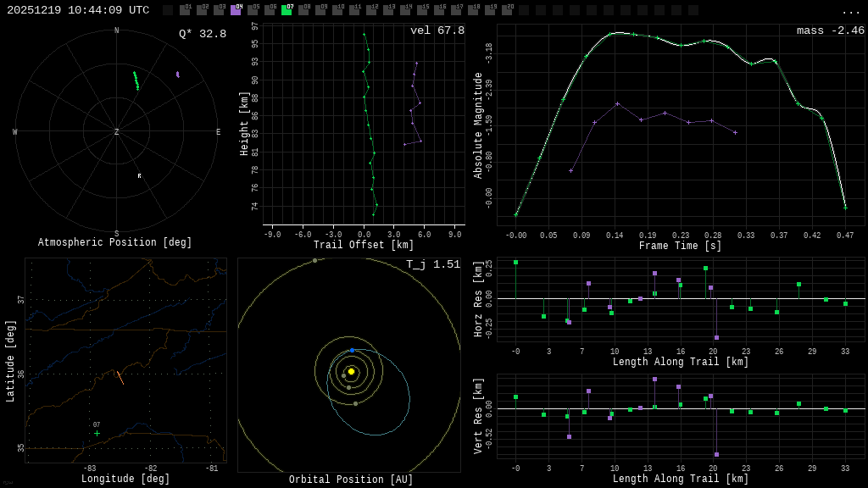Click the green station 07 marker on map
868x488 pixels.
click(97, 433)
